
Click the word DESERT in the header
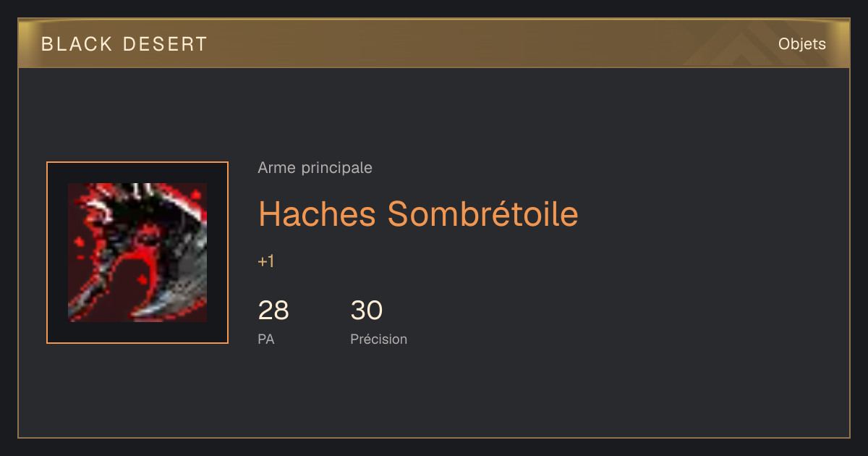[x=165, y=44]
